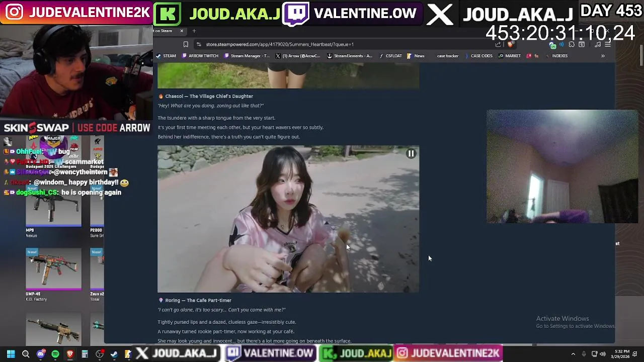
Task: Close the Steam browser tab
Action: [x=182, y=31]
